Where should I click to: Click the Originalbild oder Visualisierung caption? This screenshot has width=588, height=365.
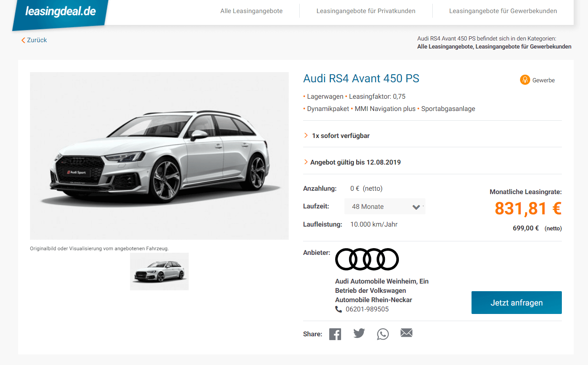[x=99, y=249]
